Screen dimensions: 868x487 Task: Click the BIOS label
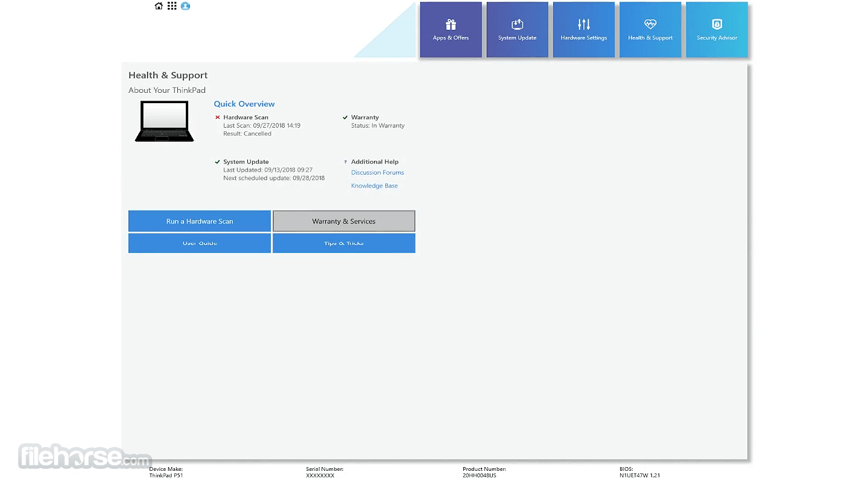pos(626,469)
